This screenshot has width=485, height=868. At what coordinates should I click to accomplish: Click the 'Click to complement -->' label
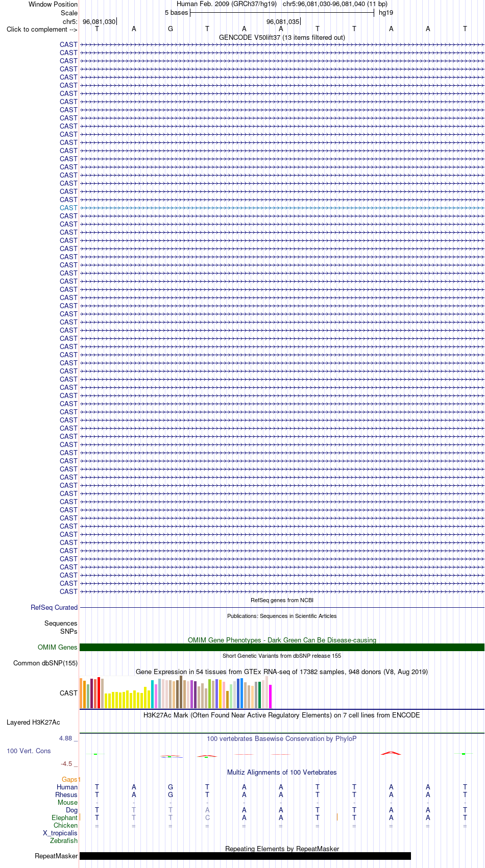coord(42,29)
